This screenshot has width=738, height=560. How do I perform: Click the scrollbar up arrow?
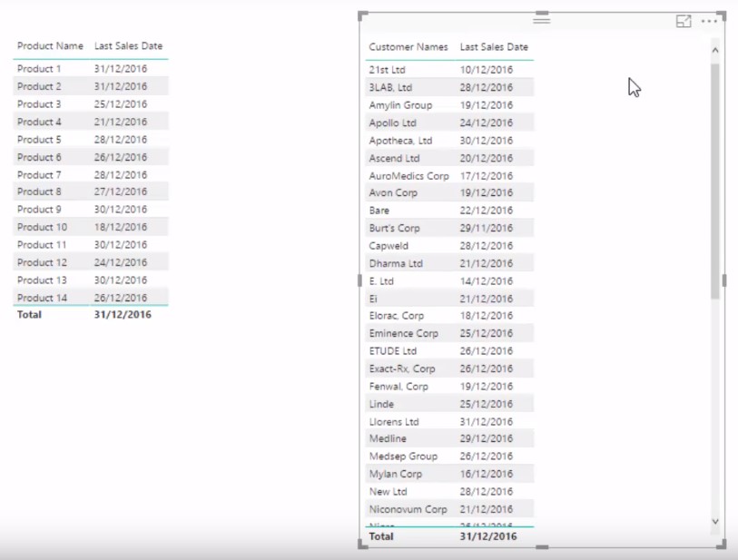click(715, 50)
